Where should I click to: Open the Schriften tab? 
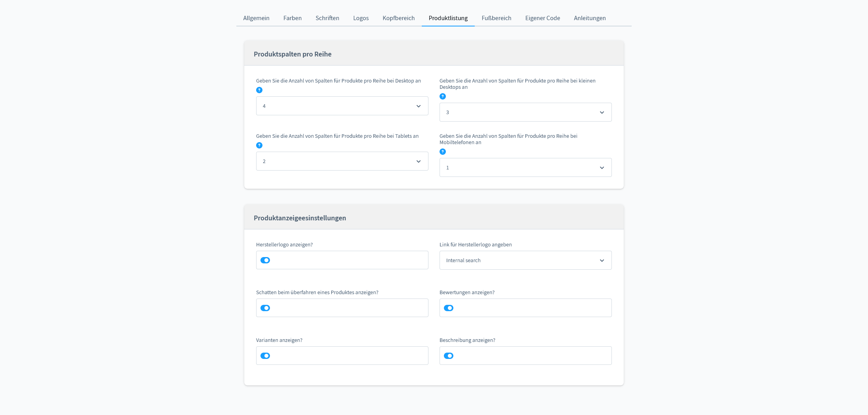[327, 18]
